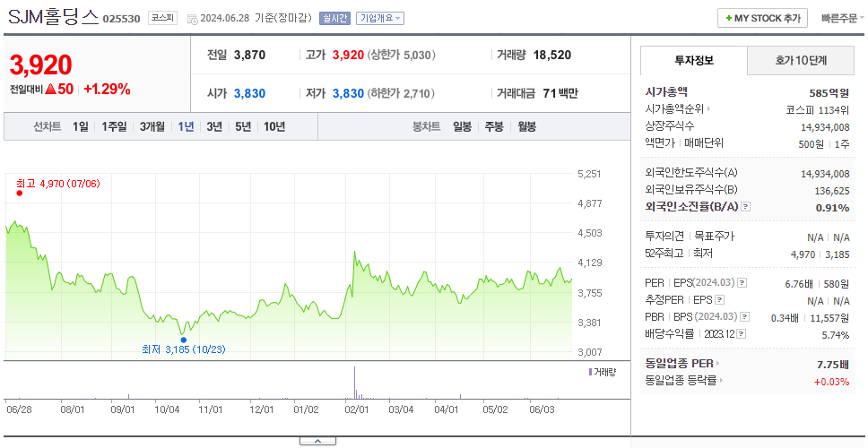
Task: Click the foreign ownership ratio 0.91%
Action: pos(832,207)
